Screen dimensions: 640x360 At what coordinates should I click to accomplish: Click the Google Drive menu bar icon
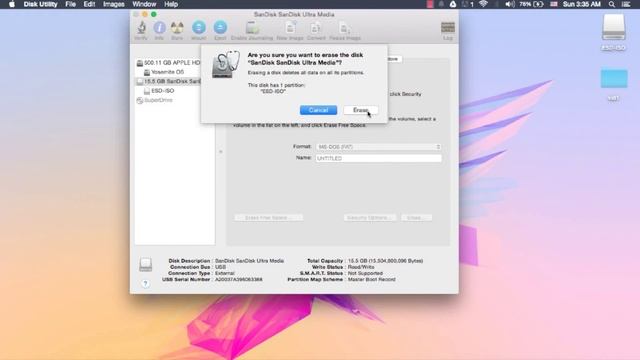(x=453, y=4)
